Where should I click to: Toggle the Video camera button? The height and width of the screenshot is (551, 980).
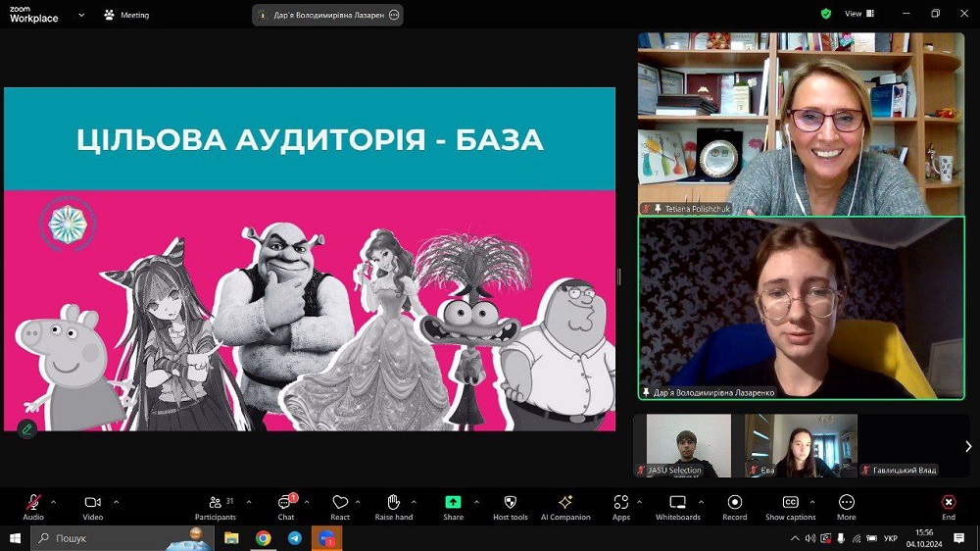point(92,502)
